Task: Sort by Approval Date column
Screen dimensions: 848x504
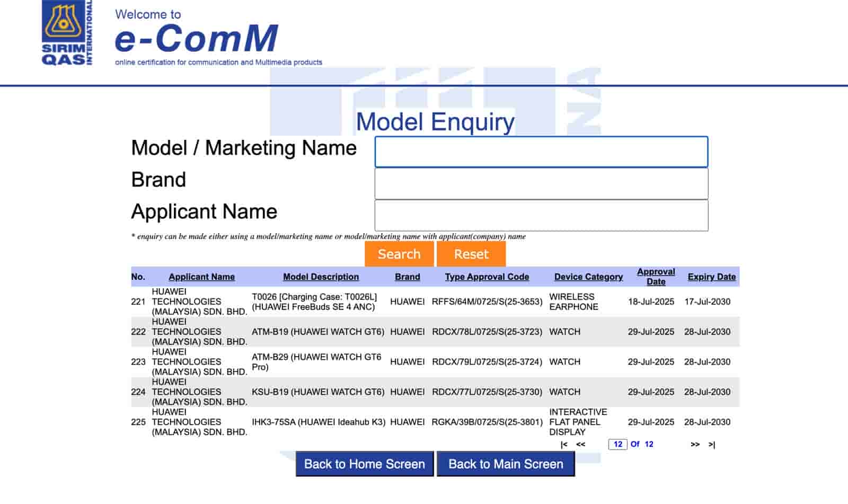Action: [656, 277]
